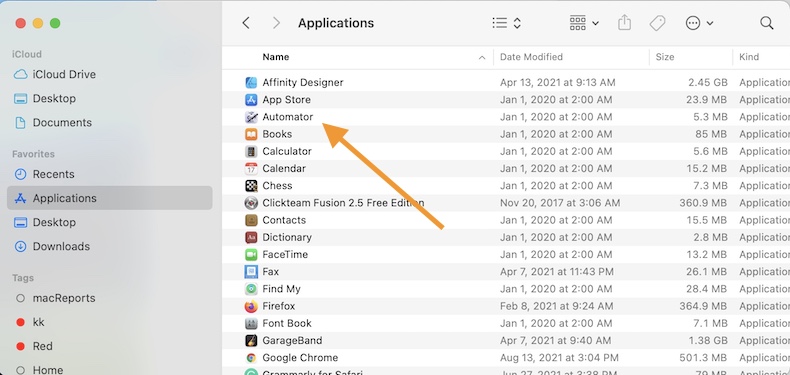Sort by the Size column header
The height and width of the screenshot is (375, 790).
tap(665, 57)
